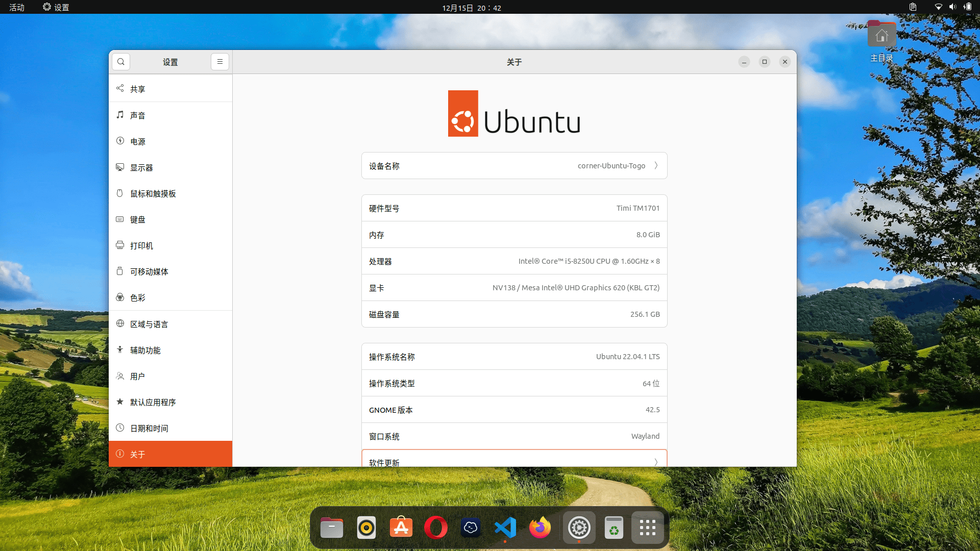The width and height of the screenshot is (980, 551).
Task: Select 显示器 in the sidebar
Action: click(x=170, y=167)
